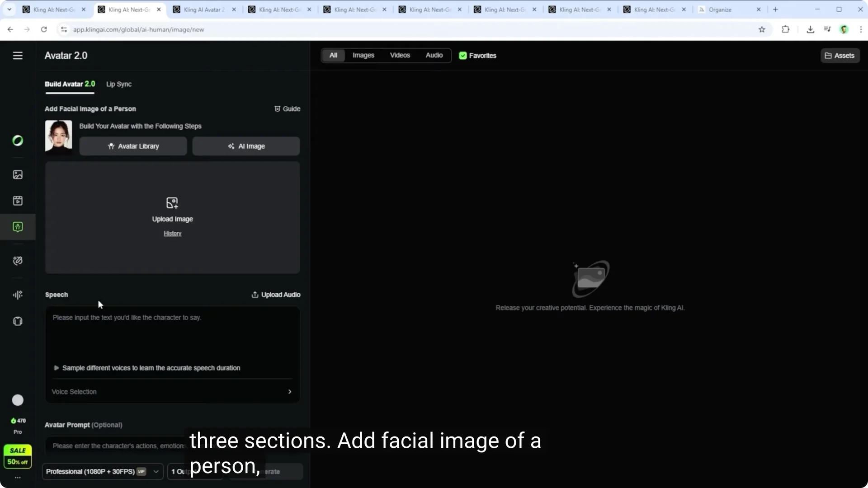This screenshot has width=868, height=488.
Task: Switch to the Lip Sync tab
Action: (x=119, y=84)
